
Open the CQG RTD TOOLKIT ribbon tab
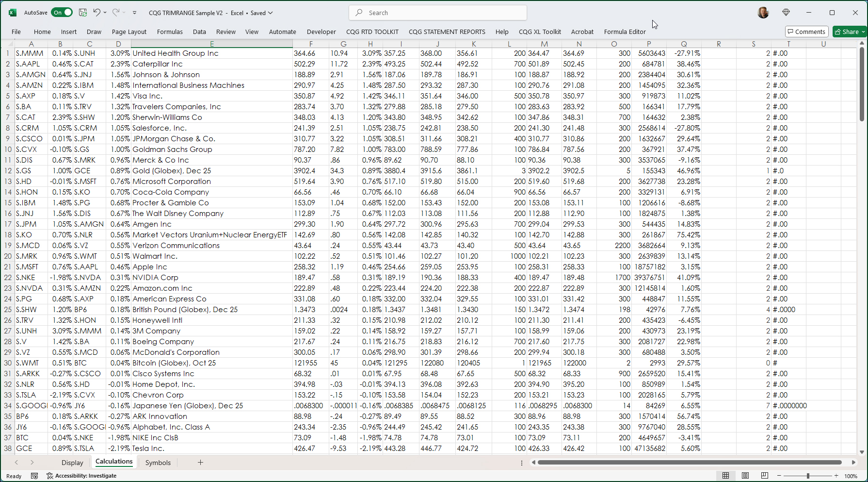[372, 32]
